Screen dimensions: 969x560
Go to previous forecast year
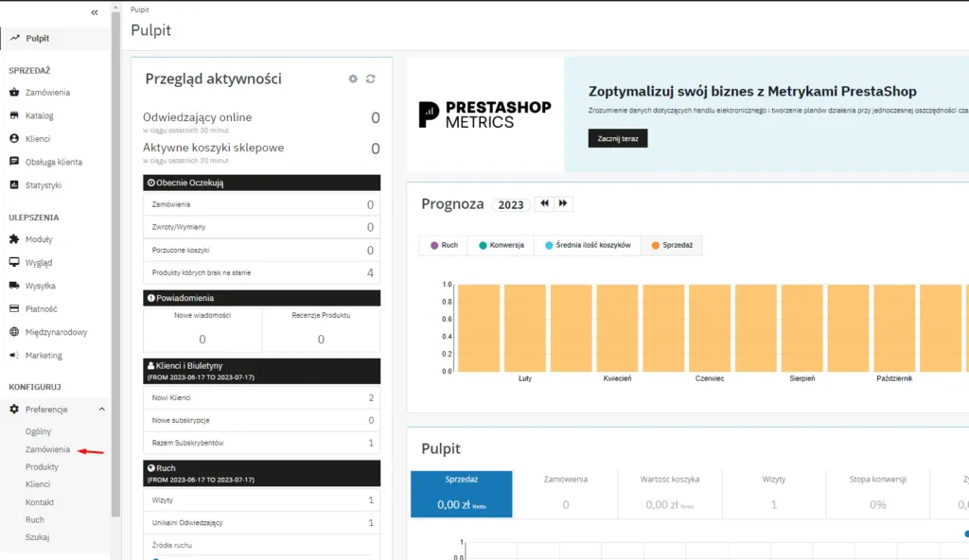tap(544, 204)
